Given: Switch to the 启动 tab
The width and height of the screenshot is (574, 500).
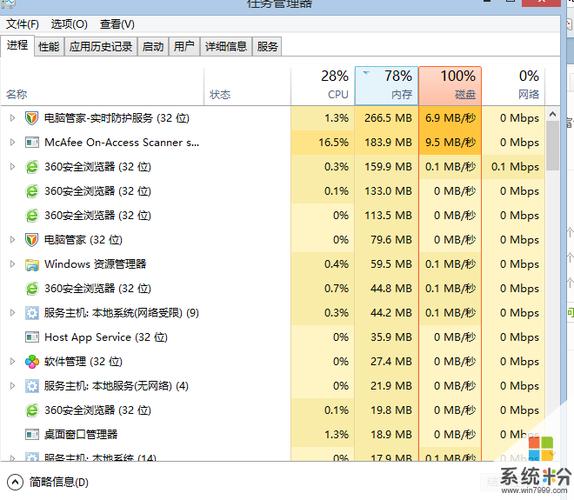Looking at the screenshot, I should click(x=153, y=46).
